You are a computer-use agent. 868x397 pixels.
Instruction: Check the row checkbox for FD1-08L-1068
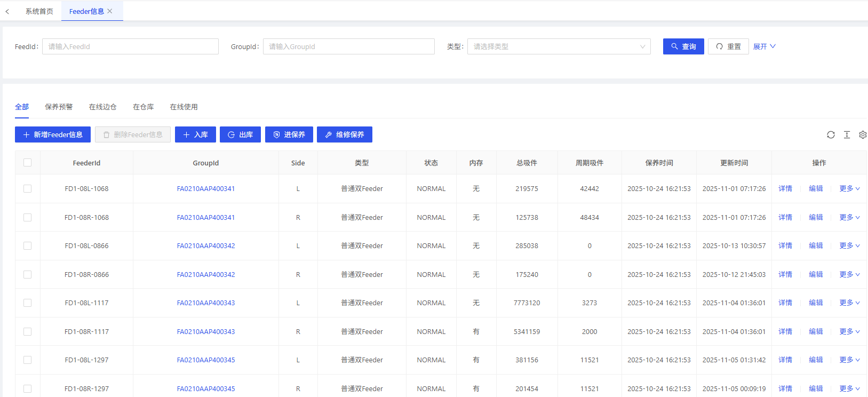pyautogui.click(x=28, y=189)
